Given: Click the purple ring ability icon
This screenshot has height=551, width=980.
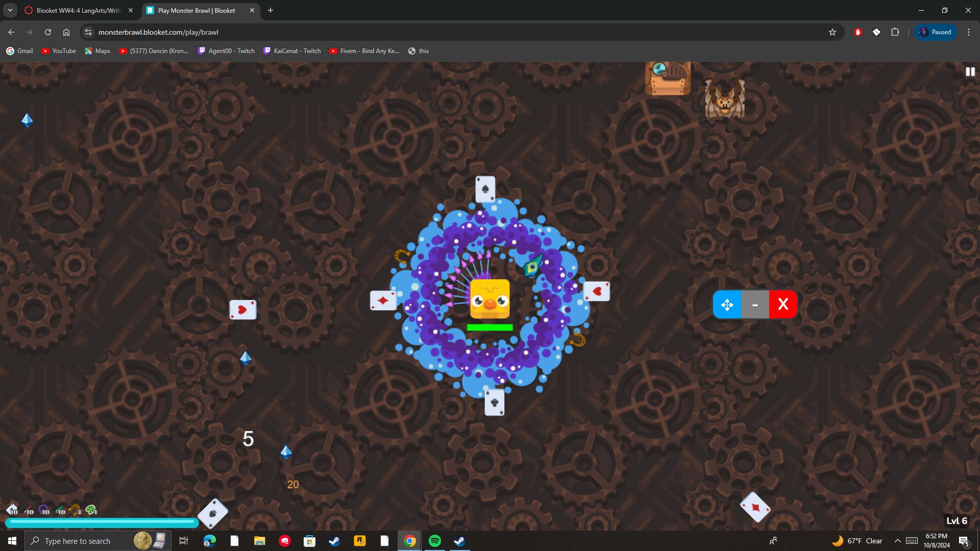Looking at the screenshot, I should [43, 510].
